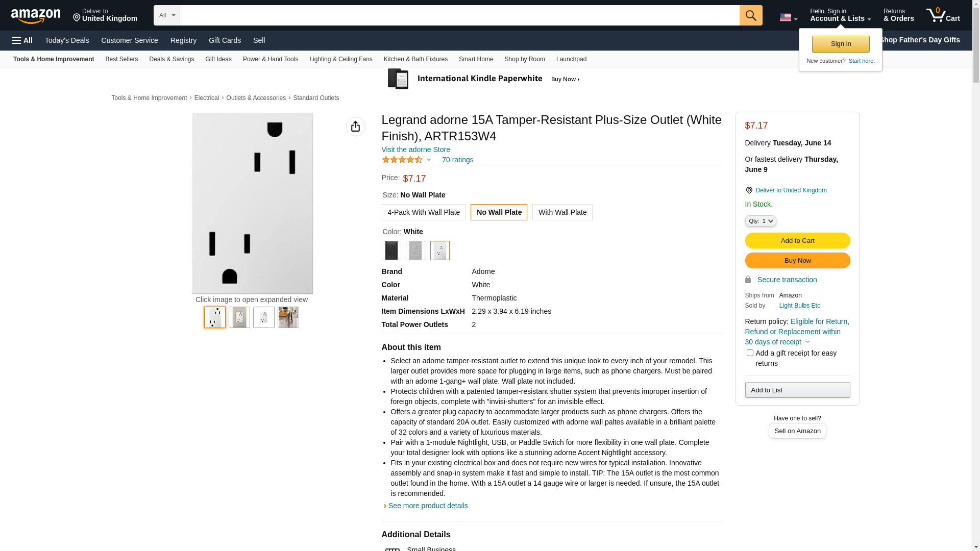Open the Visit the adorne Store link
This screenshot has height=551, width=980.
click(x=415, y=149)
